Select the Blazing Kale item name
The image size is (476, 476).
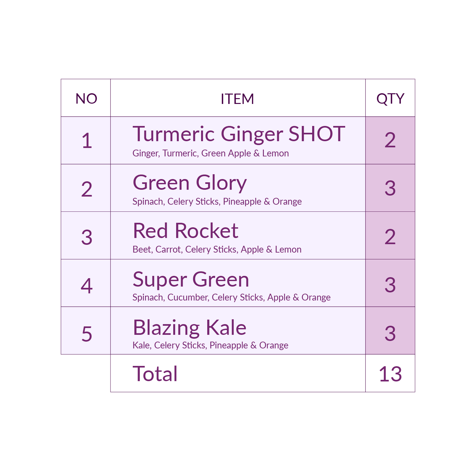pos(190,328)
